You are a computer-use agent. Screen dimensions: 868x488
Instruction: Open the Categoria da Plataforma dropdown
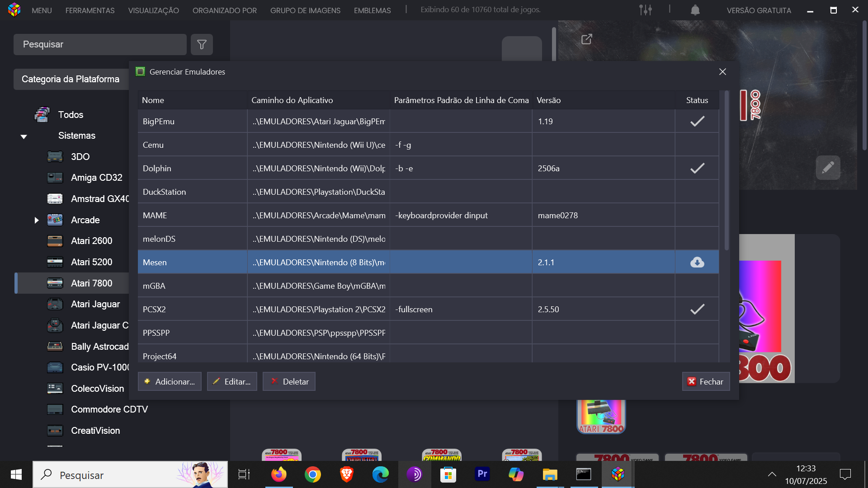[x=71, y=79]
